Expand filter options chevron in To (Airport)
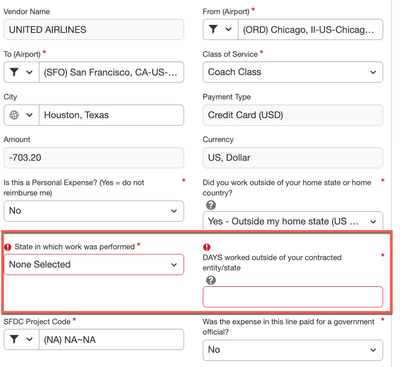 (x=29, y=72)
